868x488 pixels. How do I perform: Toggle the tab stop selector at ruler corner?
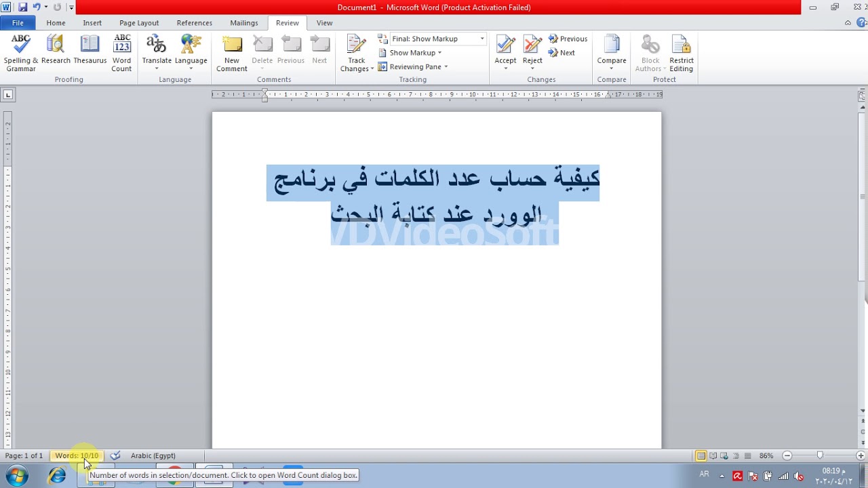8,95
